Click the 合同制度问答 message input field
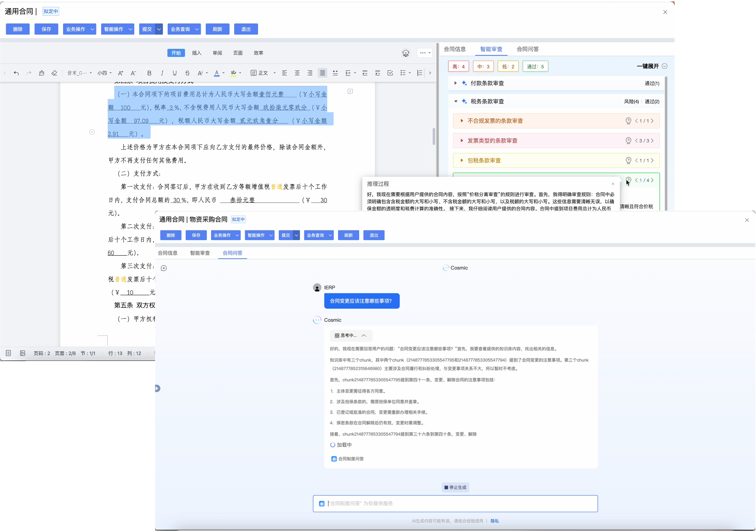756x532 pixels. click(455, 504)
